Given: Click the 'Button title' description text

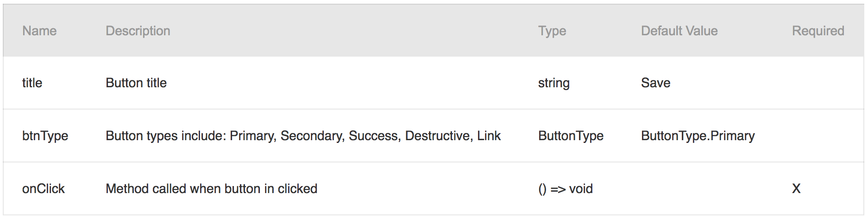Looking at the screenshot, I should click(136, 83).
